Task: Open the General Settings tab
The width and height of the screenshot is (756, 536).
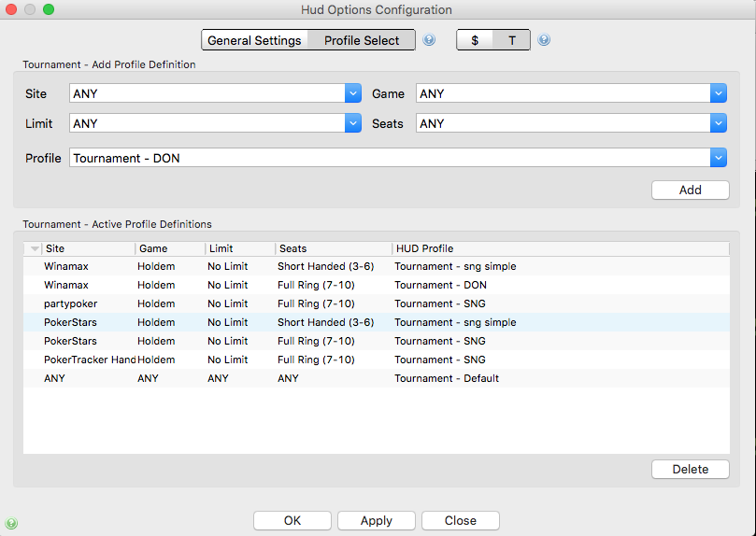Action: pyautogui.click(x=254, y=40)
